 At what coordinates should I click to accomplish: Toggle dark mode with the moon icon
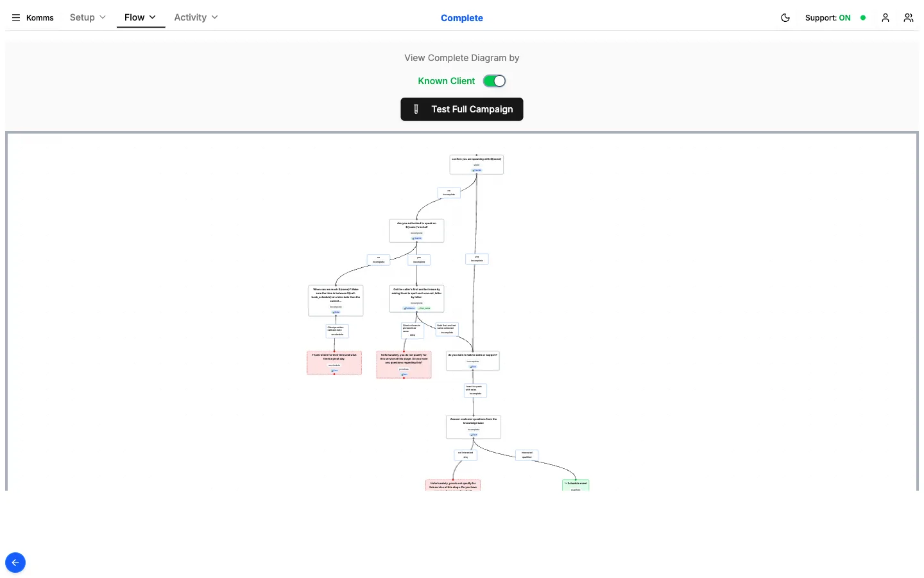(x=785, y=18)
